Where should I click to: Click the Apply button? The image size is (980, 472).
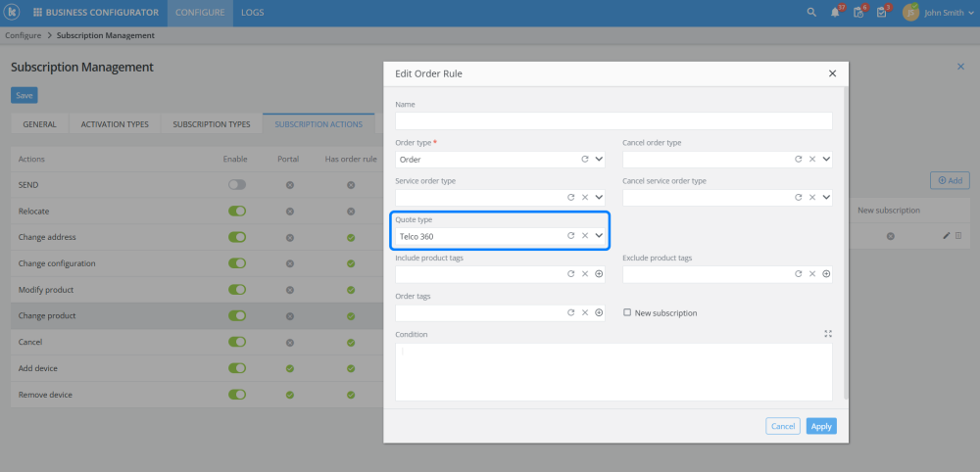821,426
